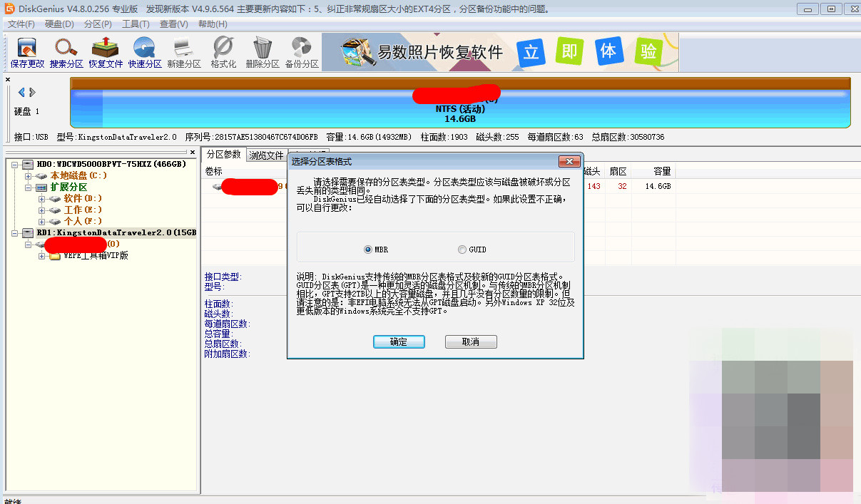Select the 工作 (E:) tree item
Image resolution: width=861 pixels, height=504 pixels.
pos(83,210)
